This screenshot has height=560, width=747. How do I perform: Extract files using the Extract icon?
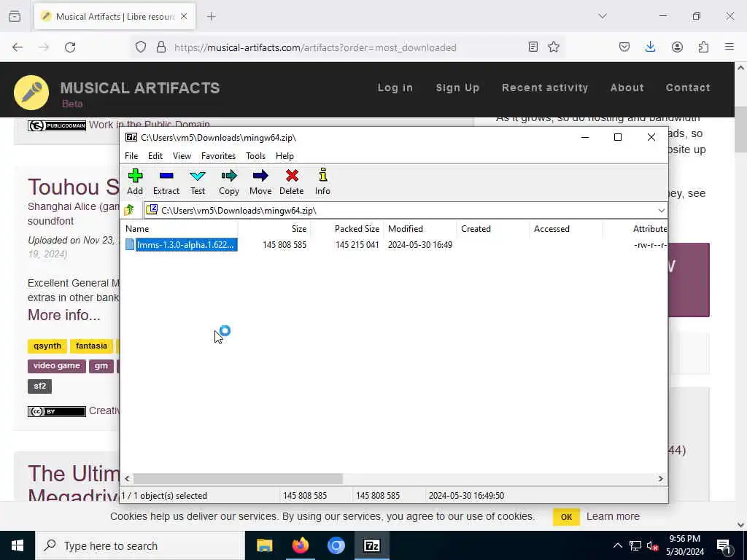pyautogui.click(x=166, y=182)
